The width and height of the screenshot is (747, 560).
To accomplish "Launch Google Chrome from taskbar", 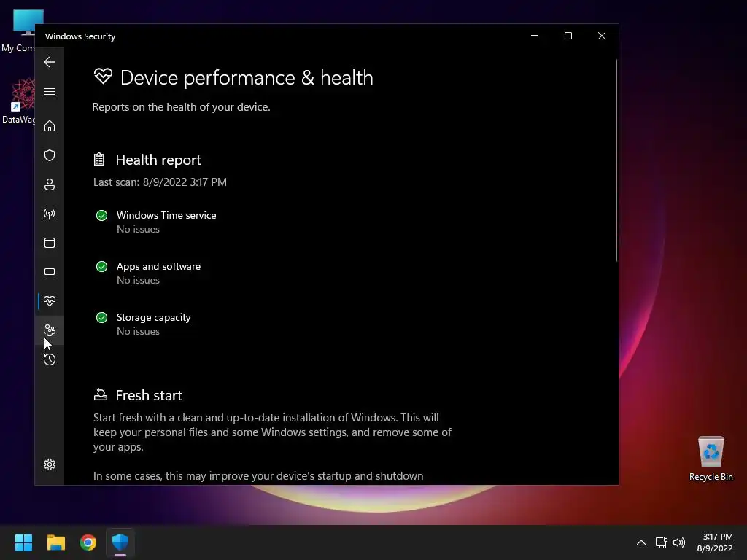I will coord(88,542).
